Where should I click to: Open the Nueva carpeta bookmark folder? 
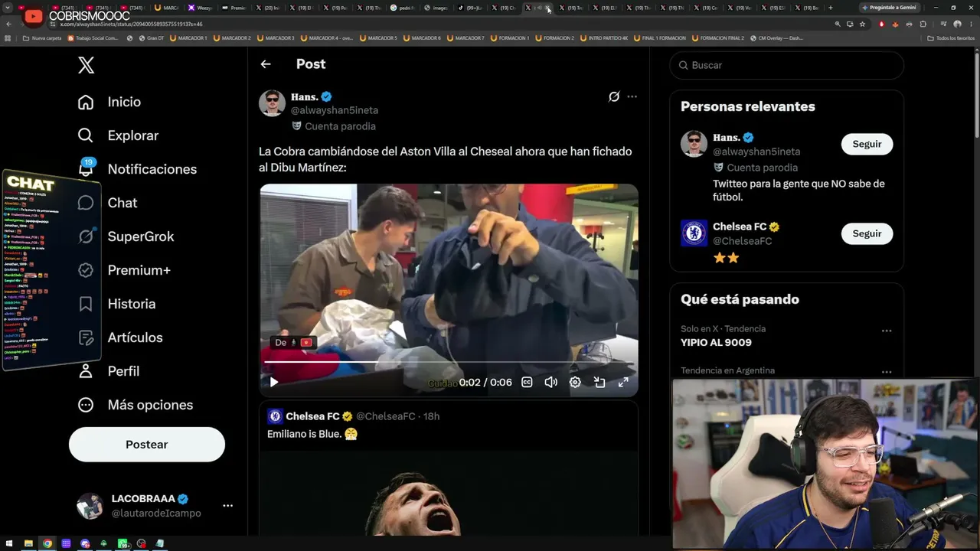(42, 38)
